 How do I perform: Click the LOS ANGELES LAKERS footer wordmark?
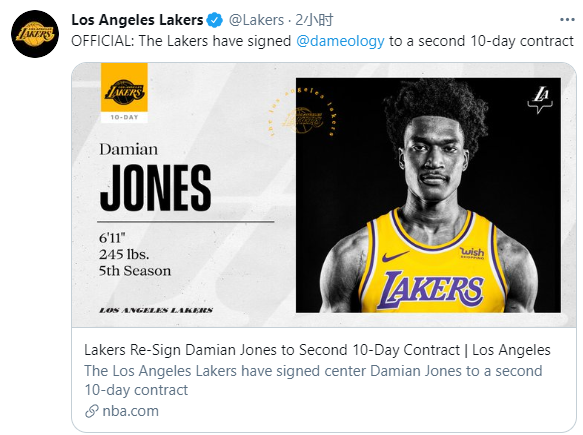(156, 310)
